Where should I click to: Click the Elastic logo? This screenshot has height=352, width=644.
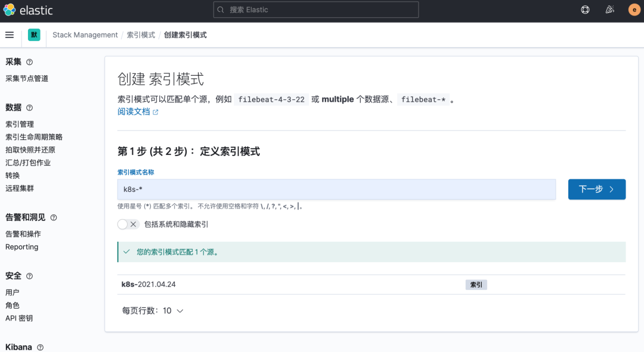[x=28, y=10]
